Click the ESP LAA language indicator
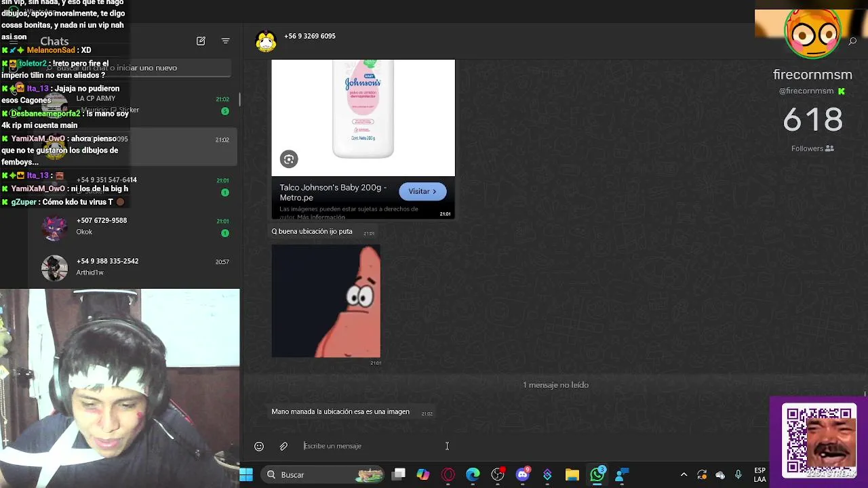 tap(760, 474)
